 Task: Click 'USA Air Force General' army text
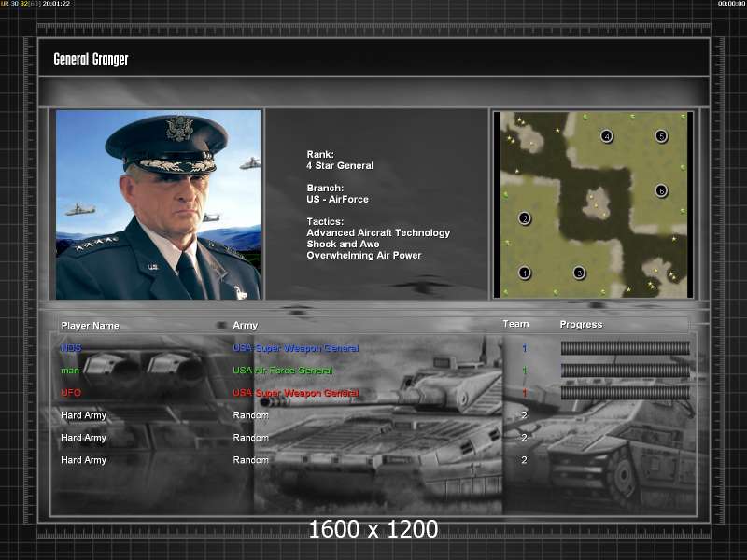(x=283, y=371)
